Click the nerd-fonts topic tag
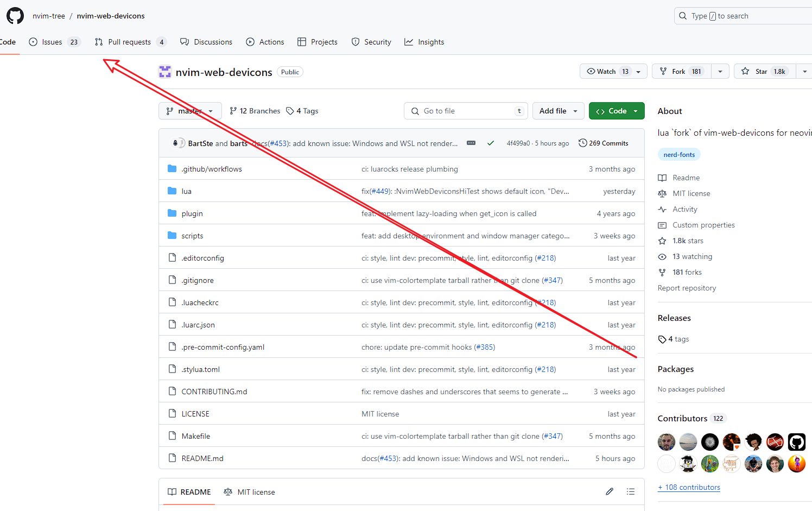Screen dimensions: 812x511 (x=679, y=155)
